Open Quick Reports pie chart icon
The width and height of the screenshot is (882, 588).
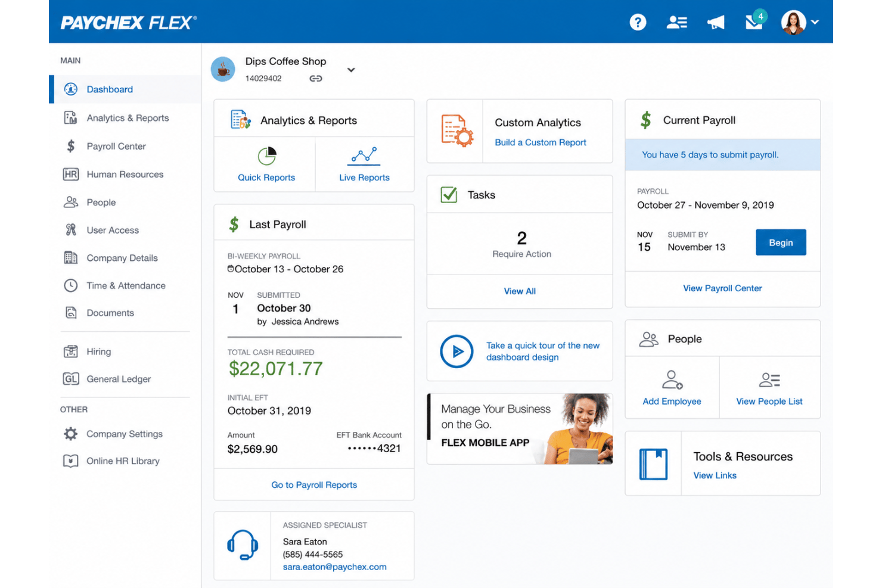pos(267,156)
